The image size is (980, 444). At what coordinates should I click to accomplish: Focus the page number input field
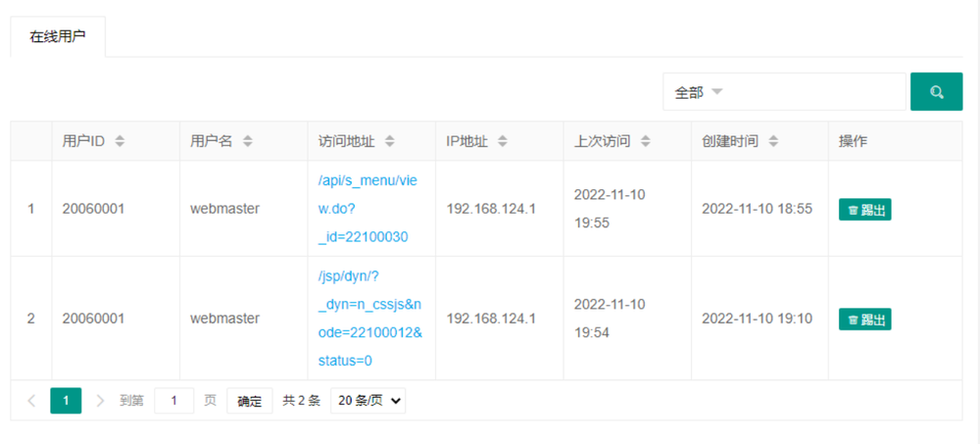pos(174,401)
